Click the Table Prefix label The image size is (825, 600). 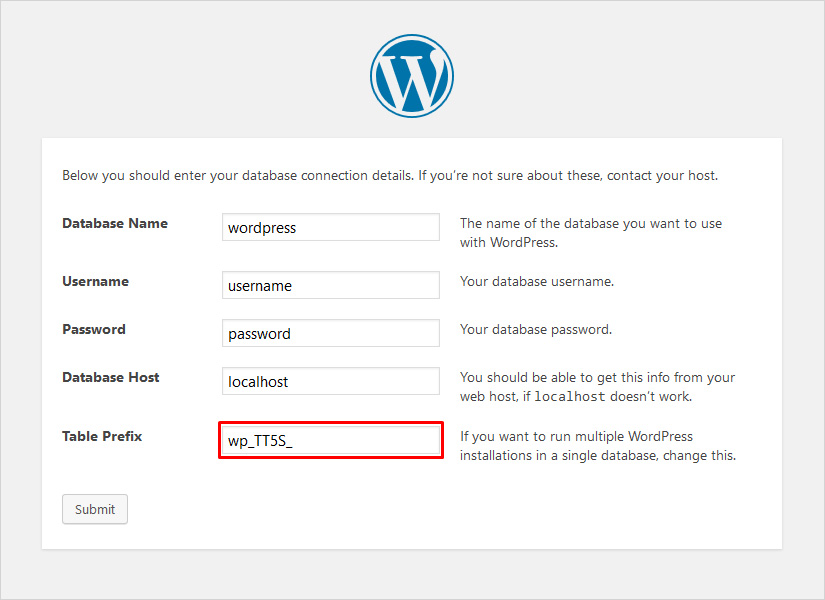102,436
